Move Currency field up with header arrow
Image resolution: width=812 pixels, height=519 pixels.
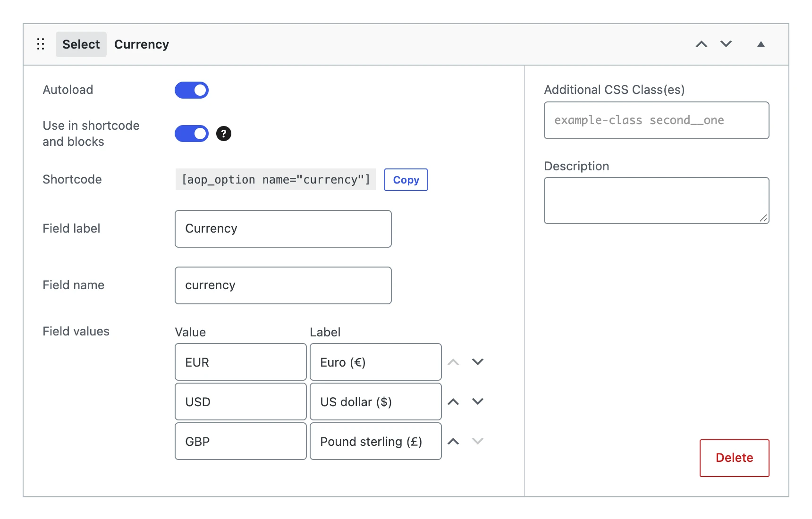click(x=702, y=44)
